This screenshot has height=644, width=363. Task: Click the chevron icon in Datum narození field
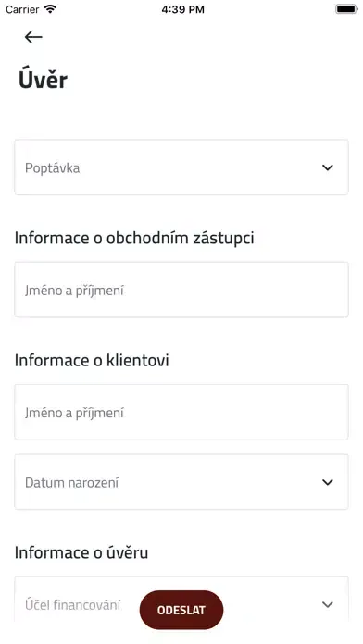pyautogui.click(x=327, y=482)
